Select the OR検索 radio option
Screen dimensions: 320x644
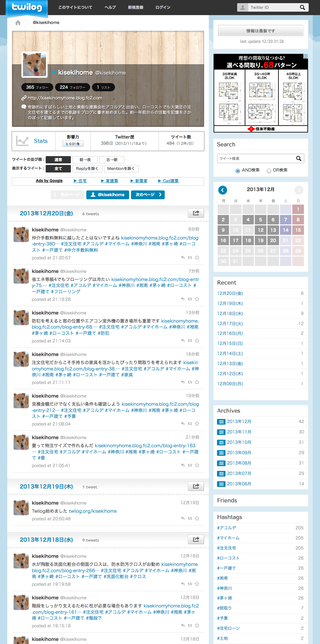pyautogui.click(x=269, y=171)
